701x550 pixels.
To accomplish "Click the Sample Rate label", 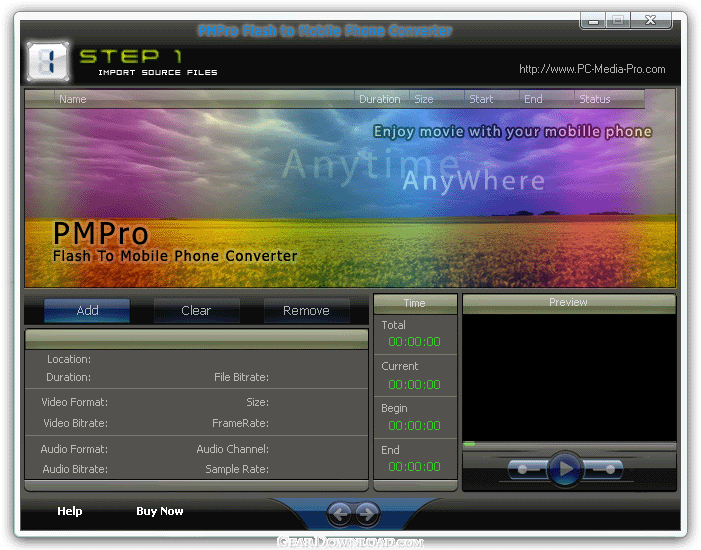I will [237, 469].
